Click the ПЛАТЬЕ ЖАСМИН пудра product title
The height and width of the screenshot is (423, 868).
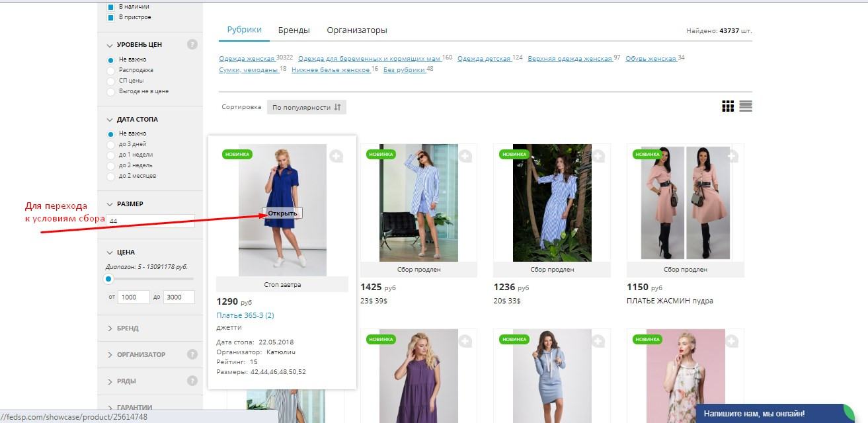pos(670,301)
